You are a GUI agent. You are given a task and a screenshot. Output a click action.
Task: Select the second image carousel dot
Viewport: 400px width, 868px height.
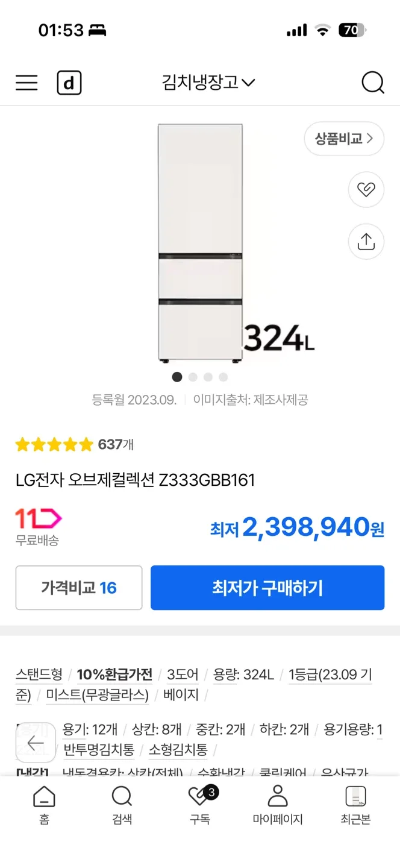[x=193, y=377]
